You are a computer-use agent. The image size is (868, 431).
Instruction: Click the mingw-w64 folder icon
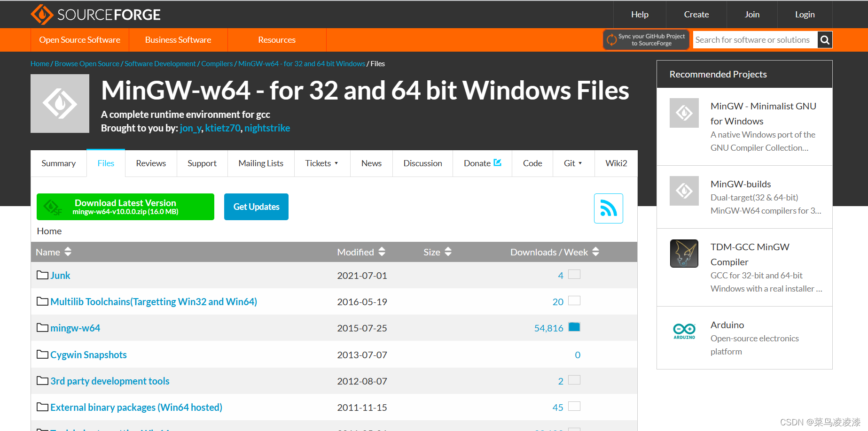43,328
